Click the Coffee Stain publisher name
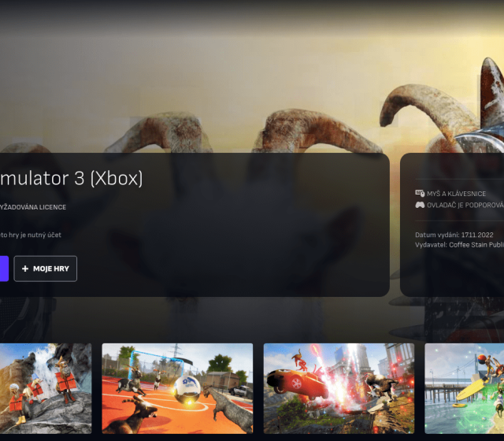The height and width of the screenshot is (441, 504). click(x=476, y=245)
